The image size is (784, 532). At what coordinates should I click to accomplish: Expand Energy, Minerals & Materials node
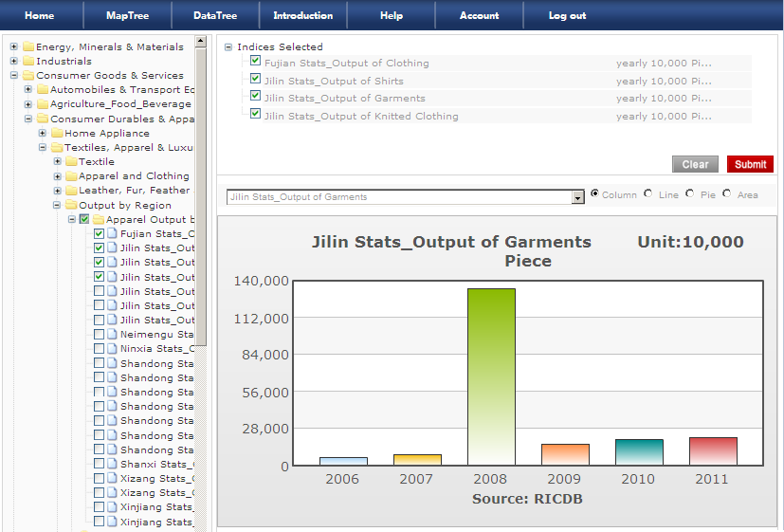point(14,46)
